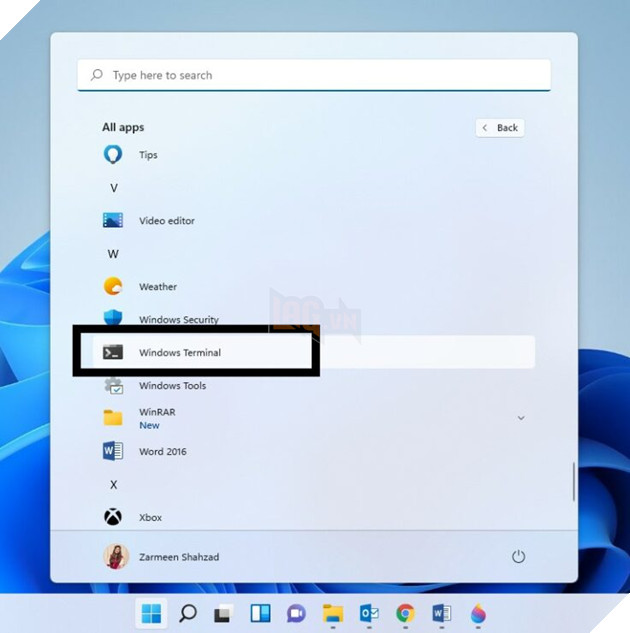Select the Tips label text
This screenshot has width=630, height=633.
[x=148, y=155]
